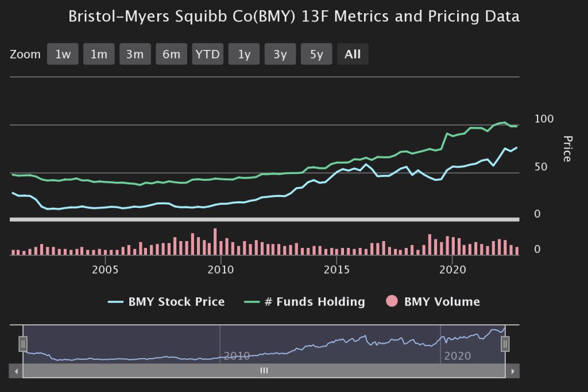The height and width of the screenshot is (392, 588).
Task: Zoom chart to 1y range
Action: click(244, 55)
